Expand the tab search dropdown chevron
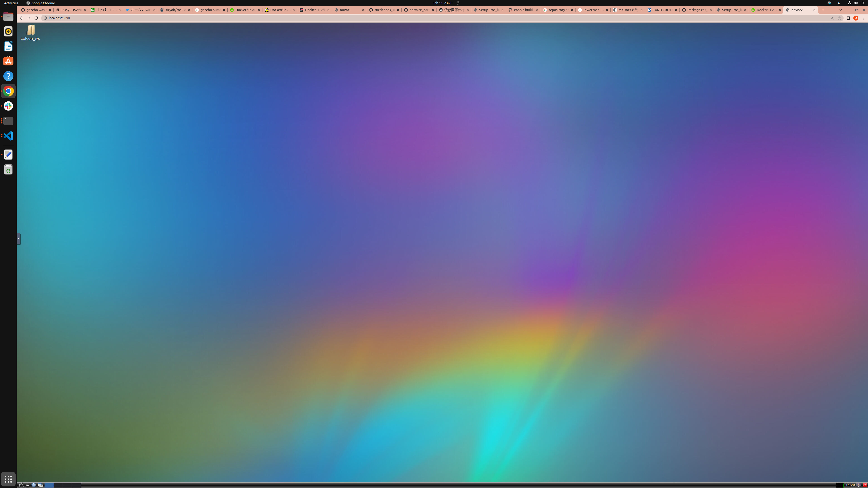 (840, 10)
